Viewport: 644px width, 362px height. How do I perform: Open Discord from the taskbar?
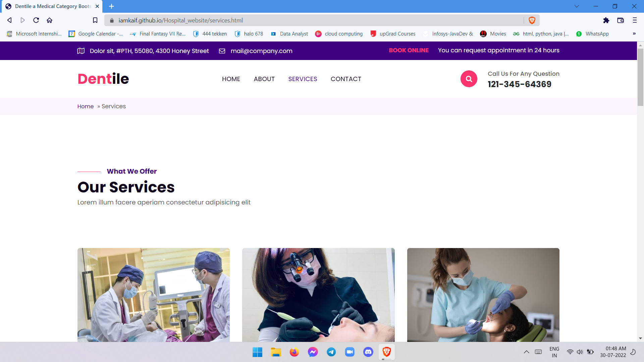tap(368, 352)
